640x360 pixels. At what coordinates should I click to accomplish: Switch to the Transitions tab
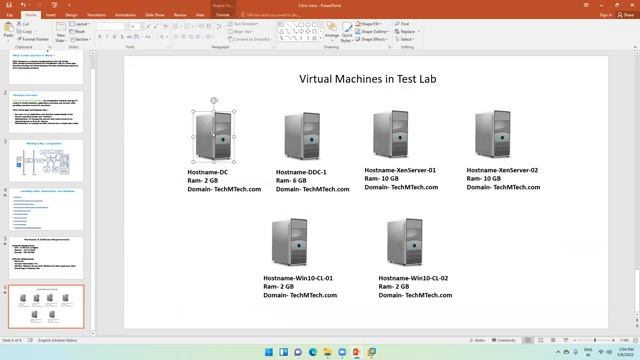click(x=96, y=15)
